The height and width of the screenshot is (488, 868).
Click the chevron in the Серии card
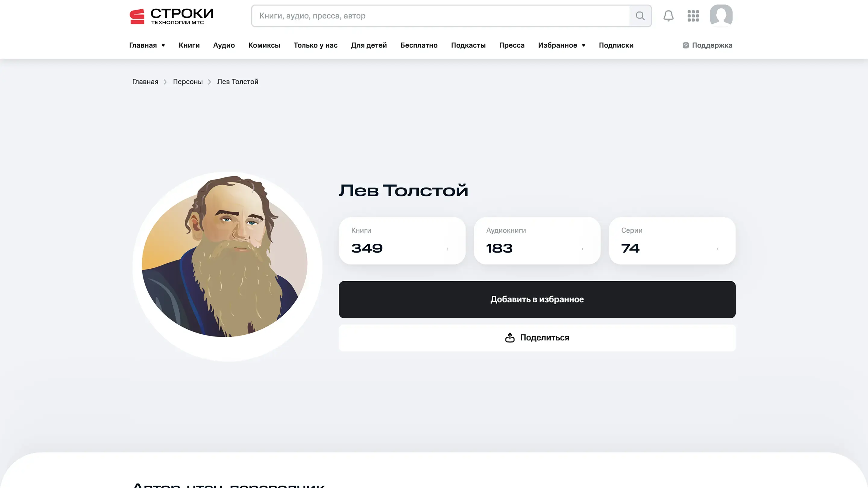point(717,249)
